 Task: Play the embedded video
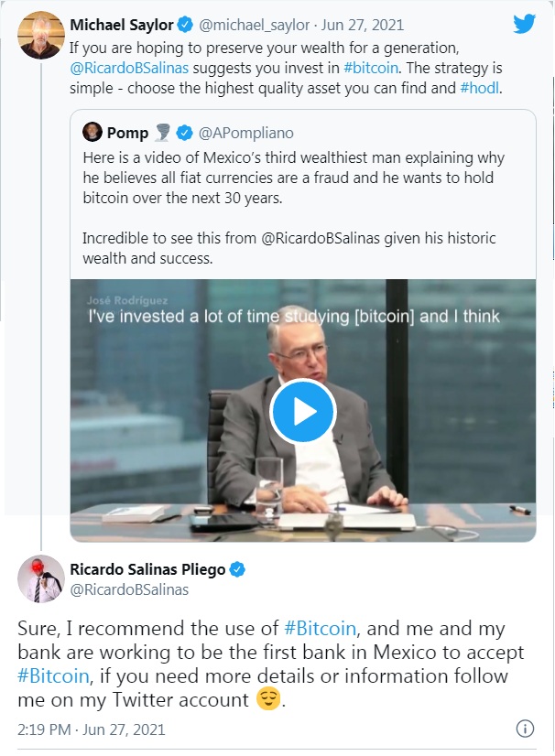(302, 411)
